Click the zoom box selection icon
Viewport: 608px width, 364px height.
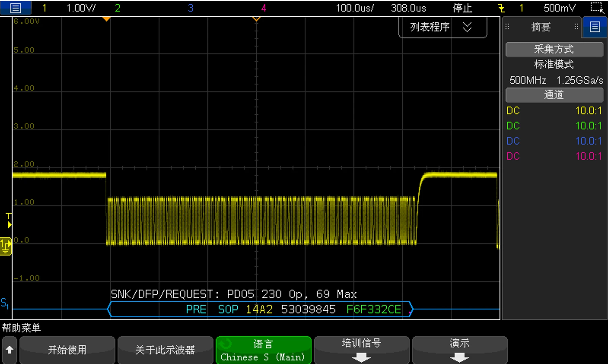click(596, 8)
